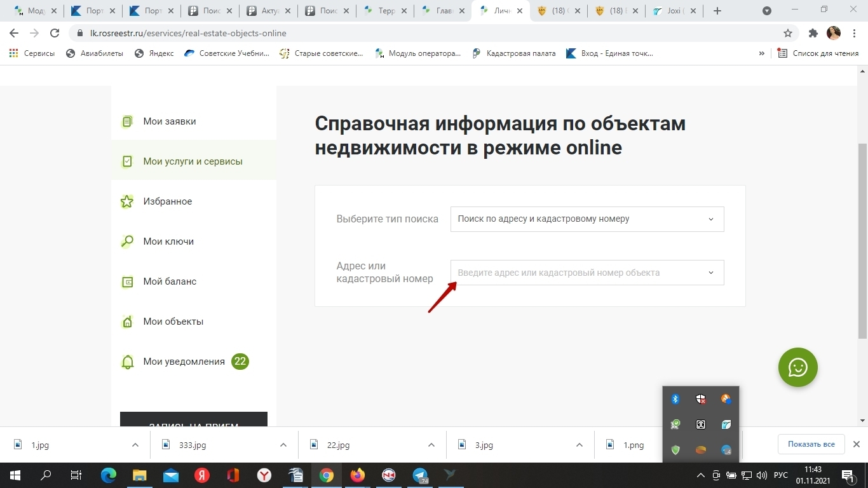Reload the page with the refresh button

coord(55,33)
